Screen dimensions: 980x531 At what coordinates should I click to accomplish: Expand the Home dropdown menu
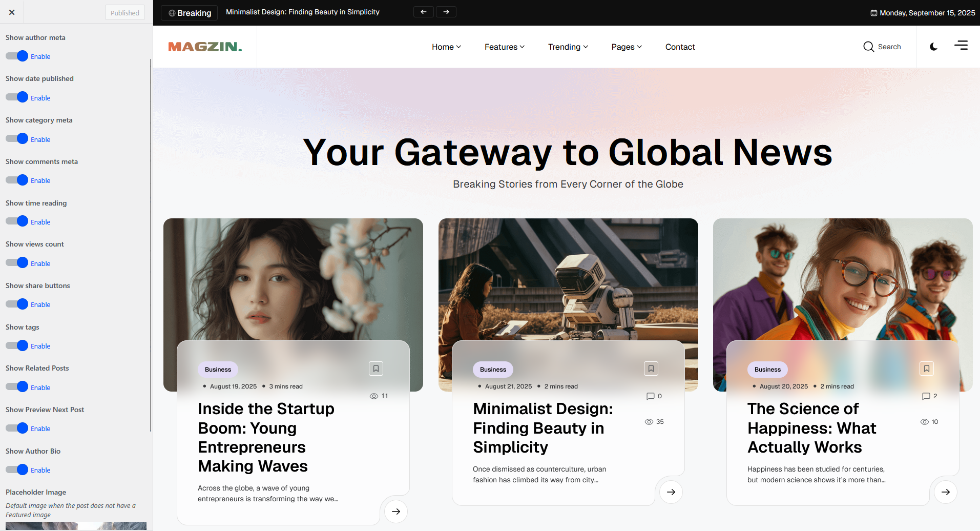coord(446,47)
